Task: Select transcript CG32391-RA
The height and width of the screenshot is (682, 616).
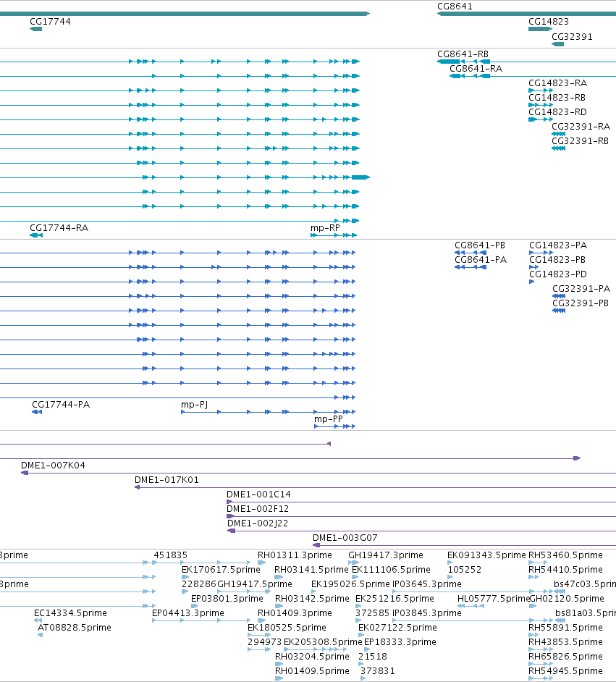Action: tap(581, 126)
